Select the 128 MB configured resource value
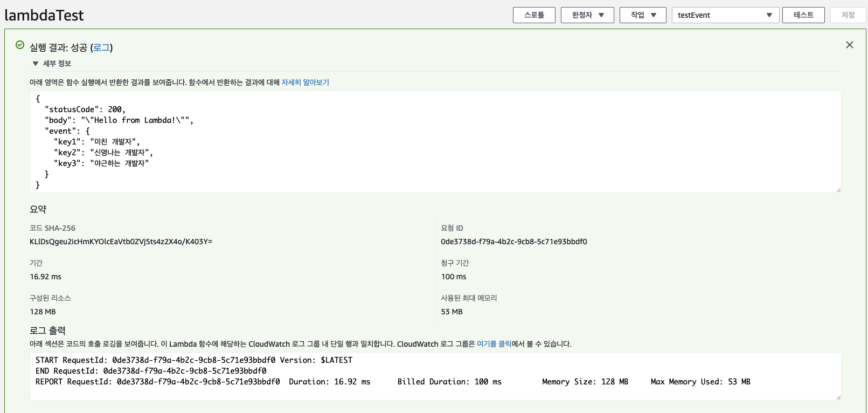868x413 pixels. click(x=43, y=312)
